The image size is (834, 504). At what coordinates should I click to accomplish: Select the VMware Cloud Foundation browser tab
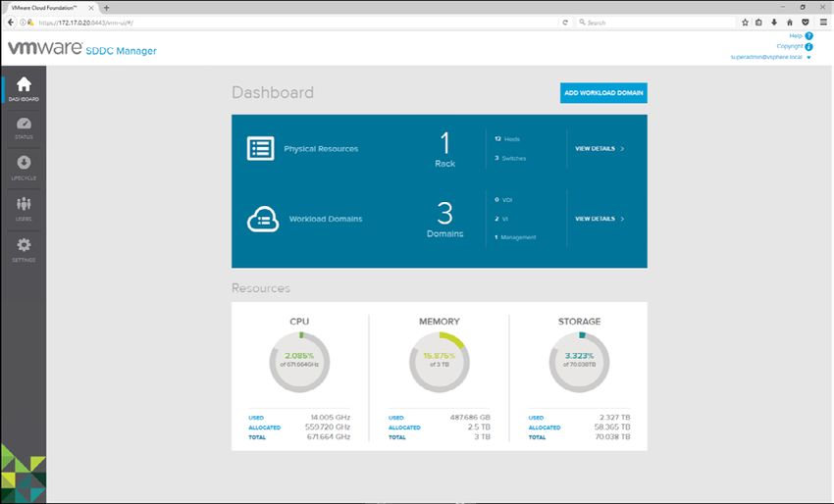[50, 8]
